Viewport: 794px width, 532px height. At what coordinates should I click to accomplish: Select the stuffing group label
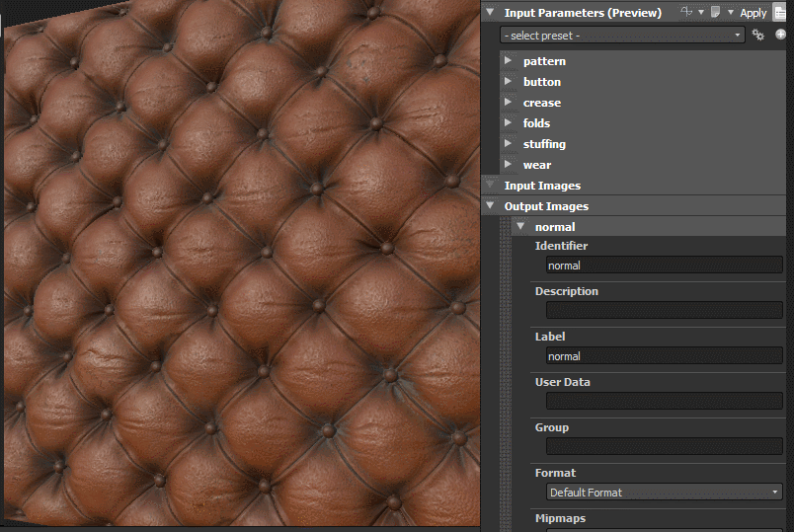point(544,144)
